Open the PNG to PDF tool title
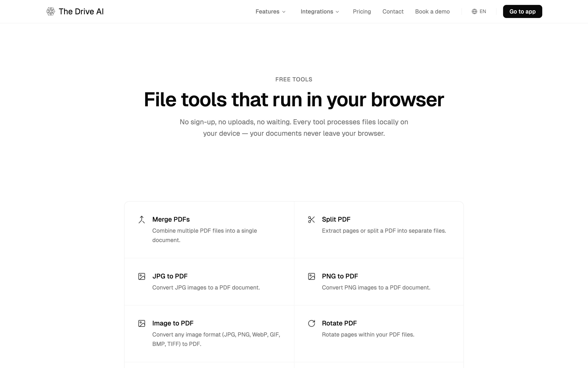 pos(340,276)
